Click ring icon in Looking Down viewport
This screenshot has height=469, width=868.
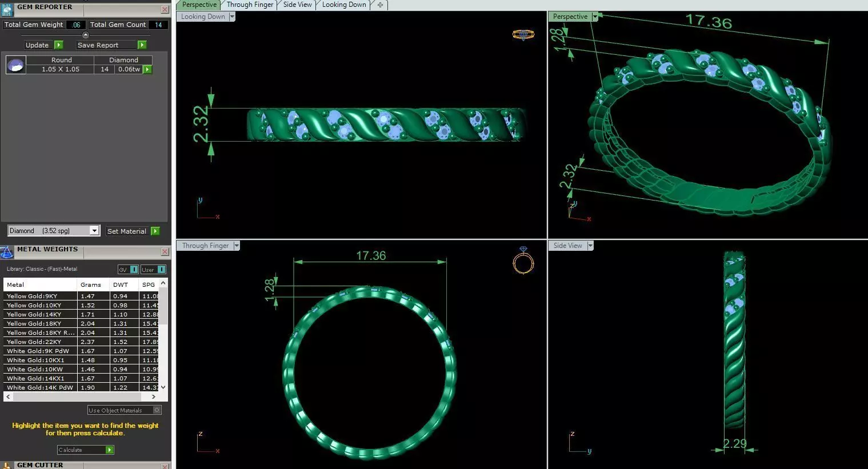(523, 35)
